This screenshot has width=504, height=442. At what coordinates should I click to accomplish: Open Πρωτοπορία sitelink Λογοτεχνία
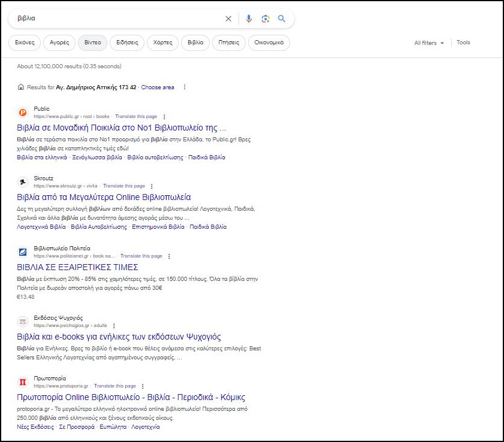point(145,427)
